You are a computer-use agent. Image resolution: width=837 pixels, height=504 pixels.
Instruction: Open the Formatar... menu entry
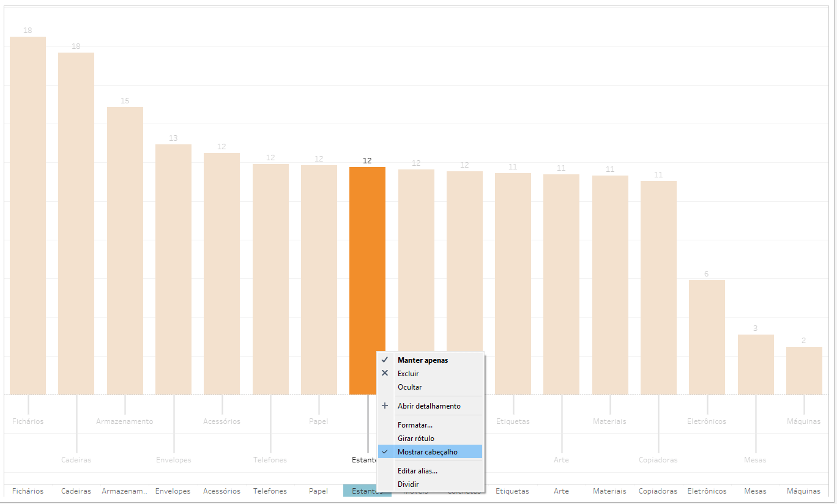click(415, 425)
